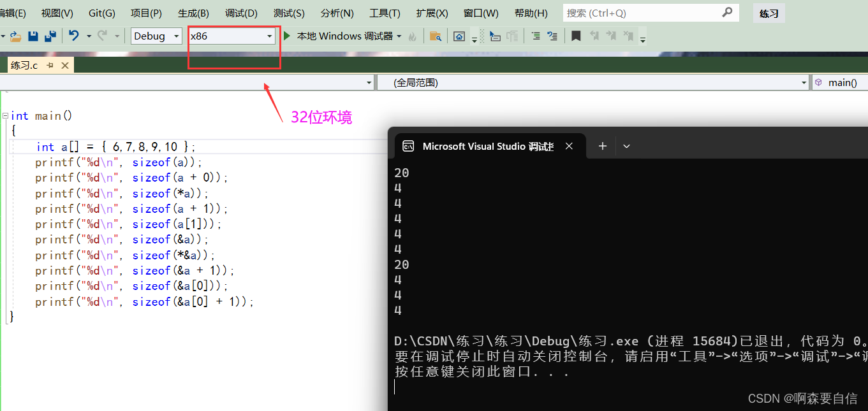Viewport: 868px width, 411px height.
Task: Add a new console tab with plus
Action: tap(602, 146)
